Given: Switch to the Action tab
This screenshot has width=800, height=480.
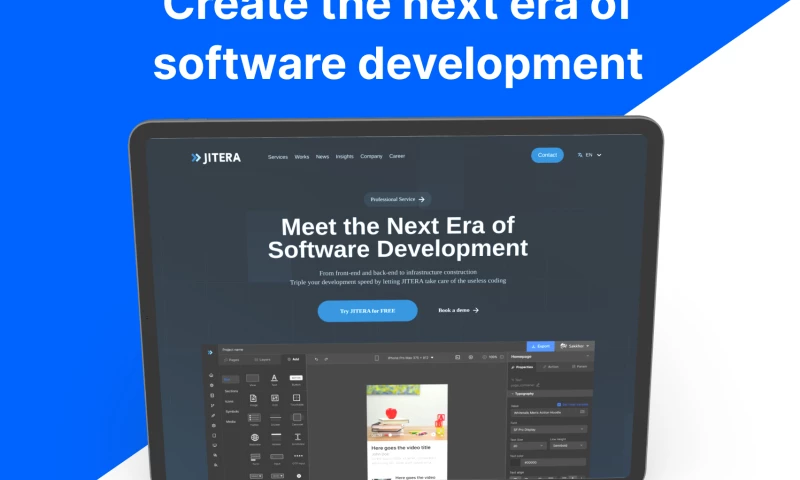Looking at the screenshot, I should (x=551, y=367).
